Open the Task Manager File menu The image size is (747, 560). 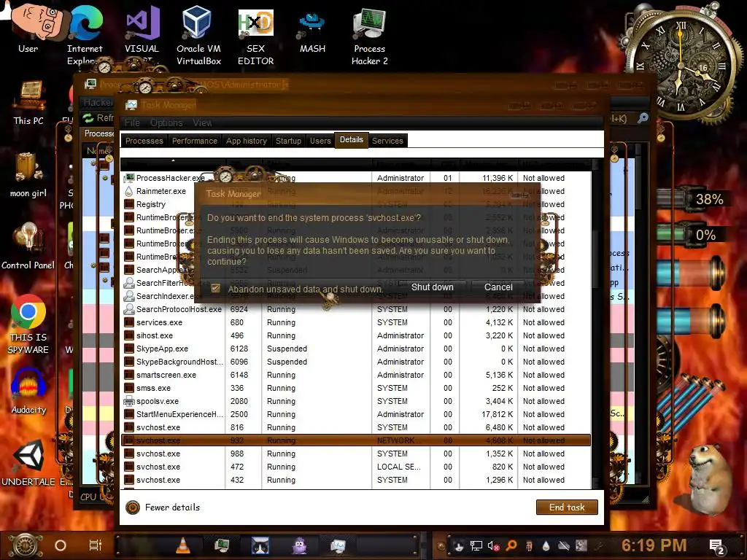132,122
